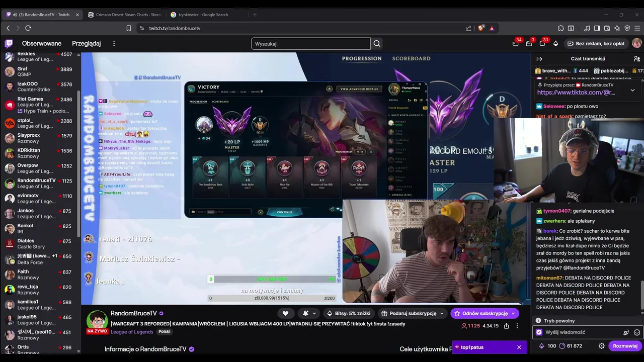This screenshot has height=362, width=644.
Task: Open Faith channel in sidebar
Action: tap(40, 275)
